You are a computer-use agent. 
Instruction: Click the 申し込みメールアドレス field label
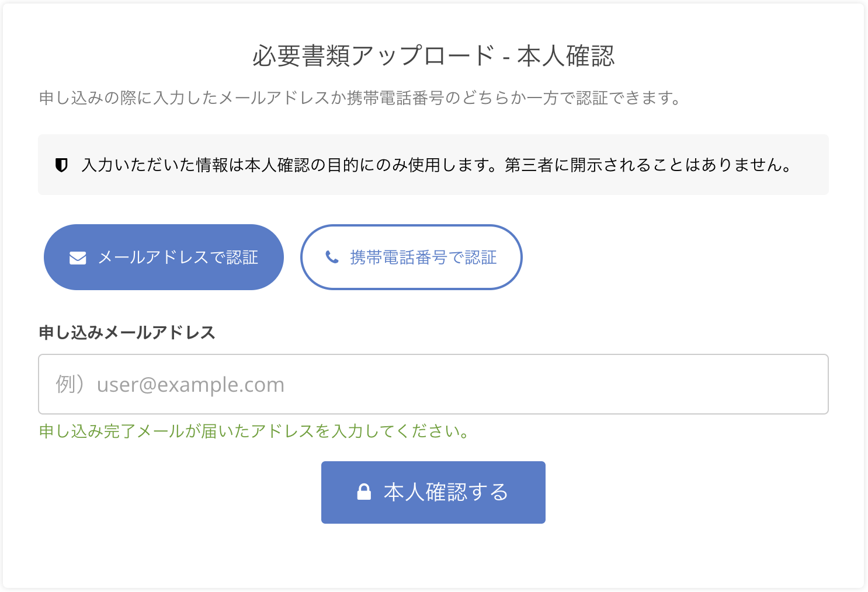(x=127, y=333)
